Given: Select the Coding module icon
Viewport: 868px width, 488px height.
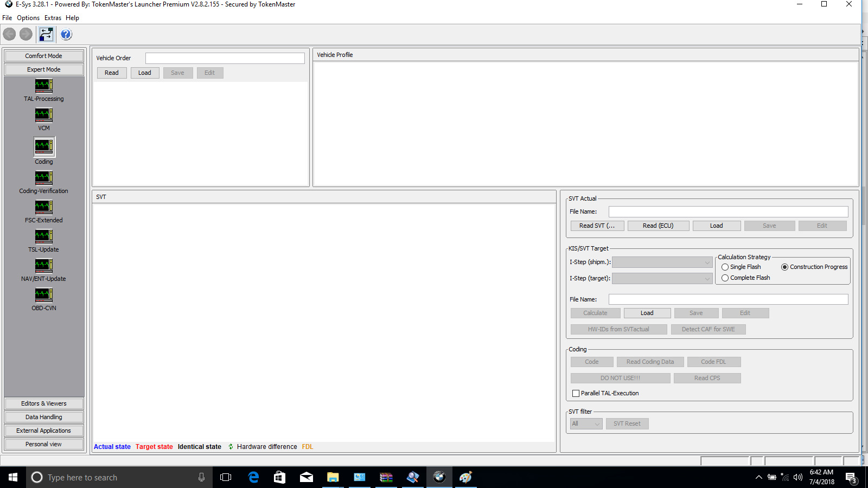Looking at the screenshot, I should (44, 146).
